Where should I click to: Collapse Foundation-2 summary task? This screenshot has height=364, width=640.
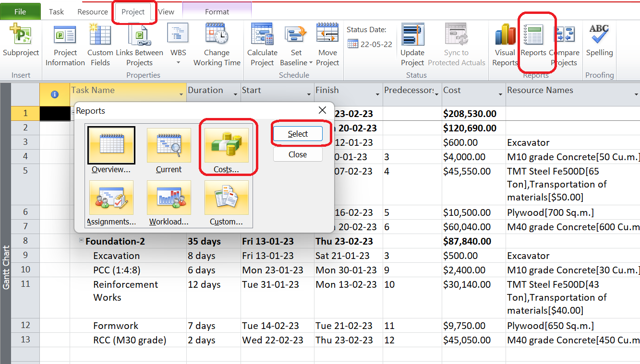click(82, 241)
